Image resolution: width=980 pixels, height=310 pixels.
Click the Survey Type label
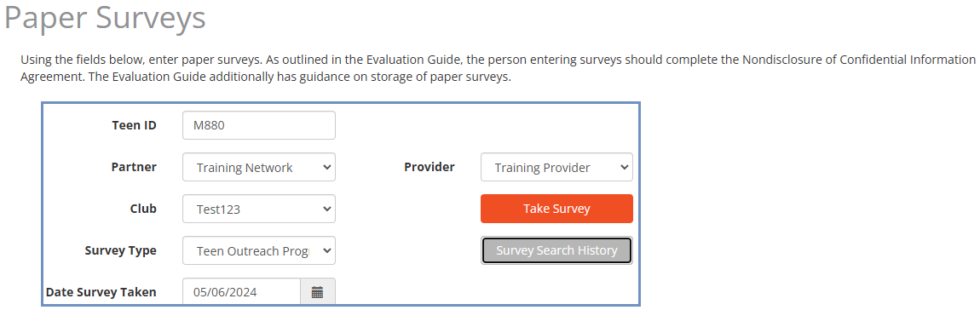pyautogui.click(x=121, y=250)
